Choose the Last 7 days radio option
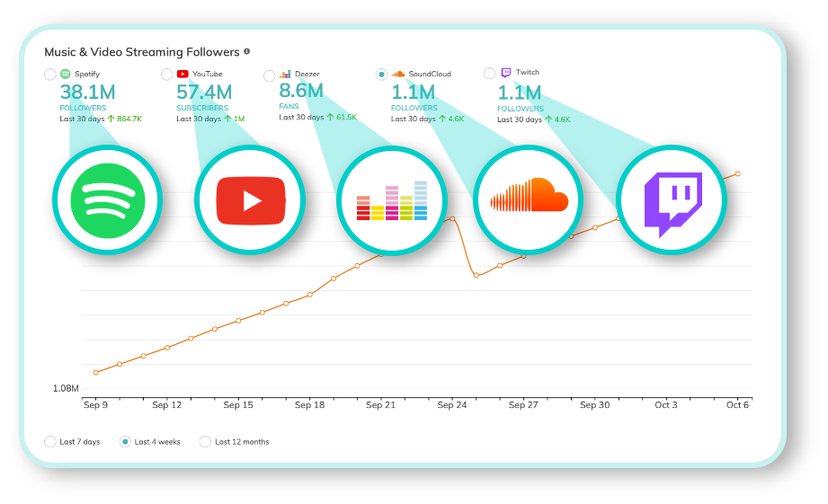 (50, 442)
